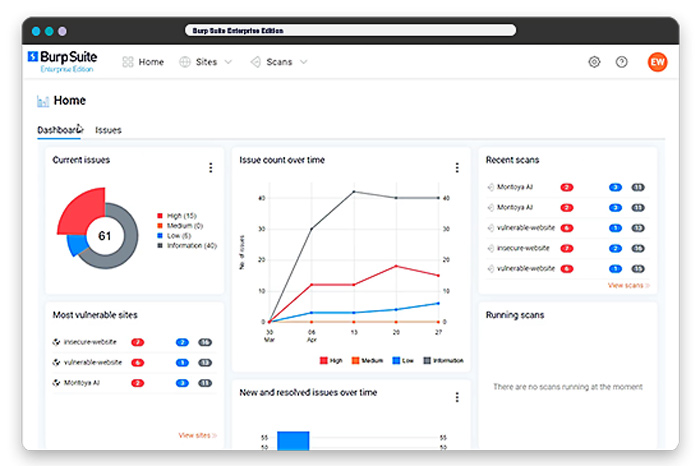The image size is (700, 466).
Task: Open settings gear icon in header
Action: coord(594,62)
